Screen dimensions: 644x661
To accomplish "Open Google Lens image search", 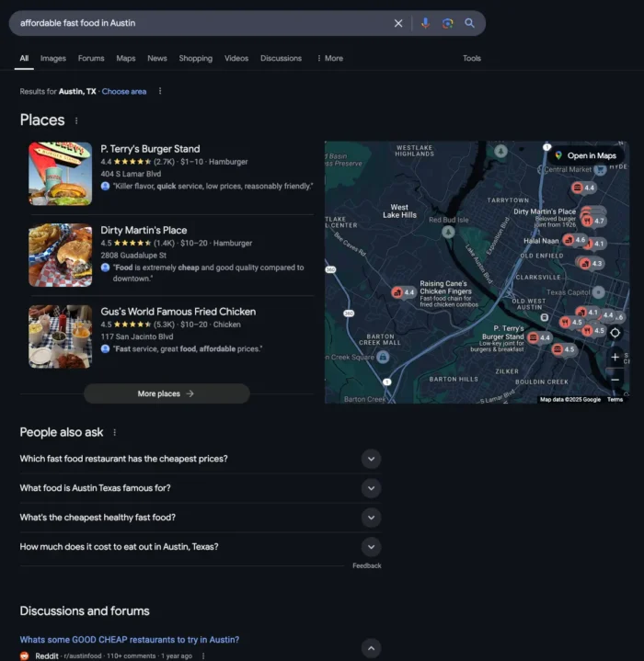I will click(x=447, y=23).
